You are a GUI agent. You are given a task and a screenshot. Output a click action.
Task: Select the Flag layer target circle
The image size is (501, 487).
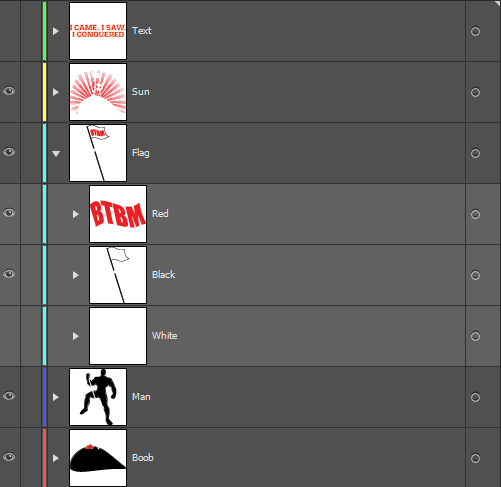[x=475, y=153]
